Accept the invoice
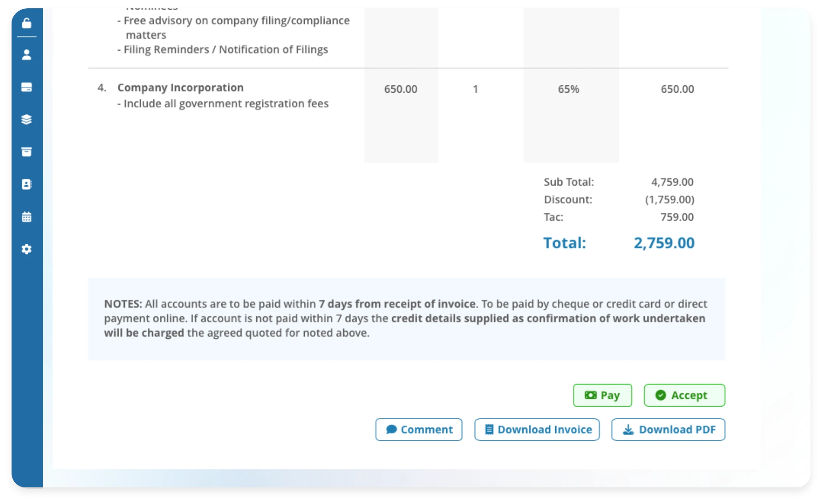 [x=684, y=395]
